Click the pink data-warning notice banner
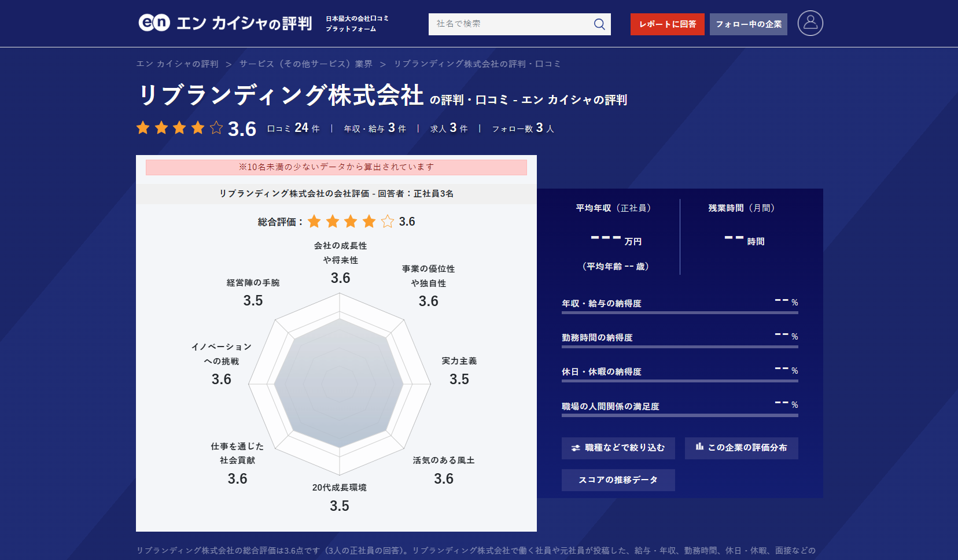The width and height of the screenshot is (958, 560). tap(336, 167)
